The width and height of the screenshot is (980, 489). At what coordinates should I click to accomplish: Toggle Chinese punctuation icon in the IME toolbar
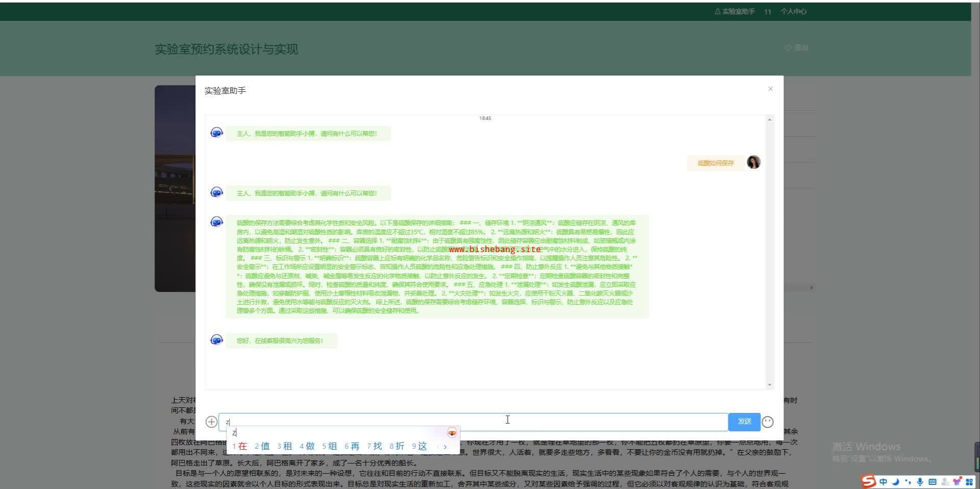pos(908,481)
